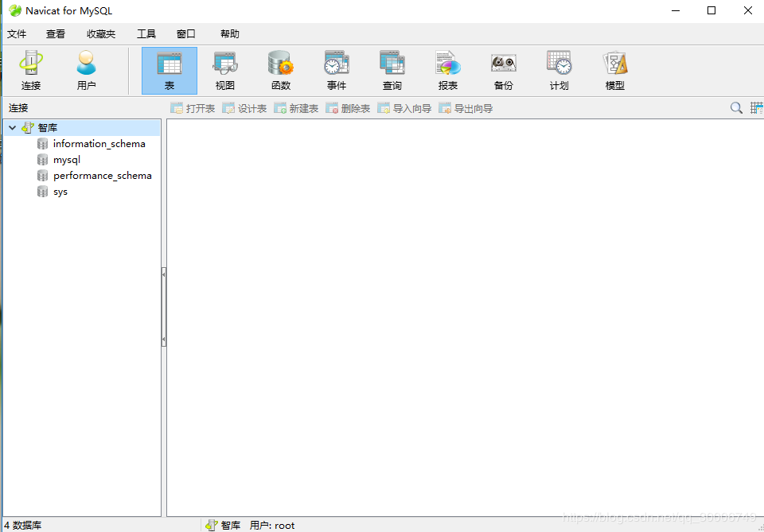Open the 文件 (File) menu
This screenshot has width=764, height=532.
(x=17, y=34)
